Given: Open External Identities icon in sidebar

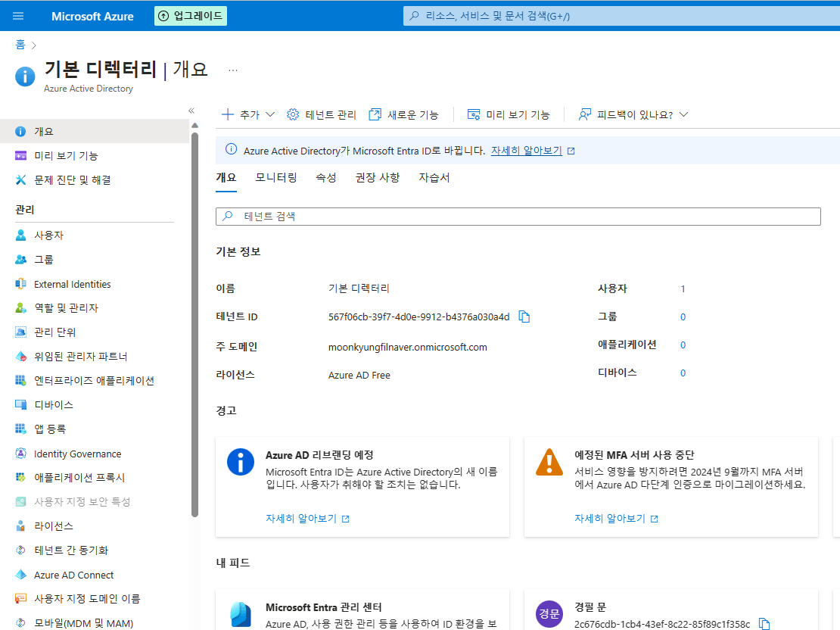Looking at the screenshot, I should 21,284.
